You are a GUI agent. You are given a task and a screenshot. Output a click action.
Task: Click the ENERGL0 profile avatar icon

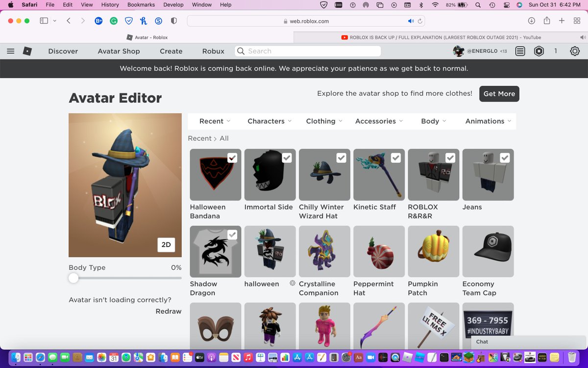(x=458, y=51)
